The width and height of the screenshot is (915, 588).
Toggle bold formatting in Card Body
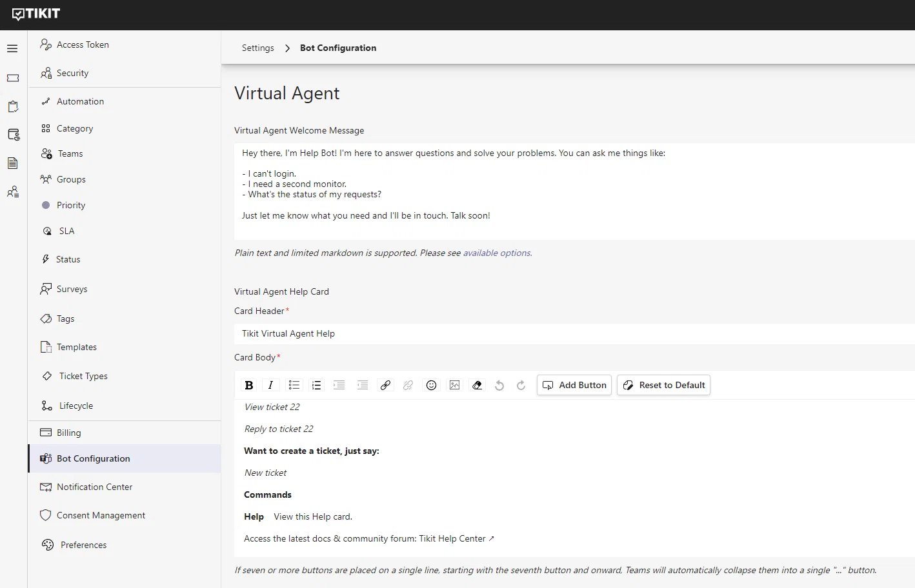[x=248, y=385]
